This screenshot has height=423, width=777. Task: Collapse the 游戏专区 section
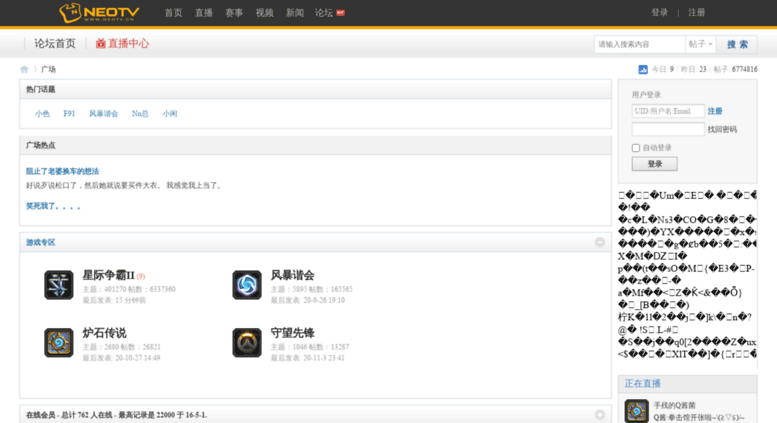[x=600, y=242]
